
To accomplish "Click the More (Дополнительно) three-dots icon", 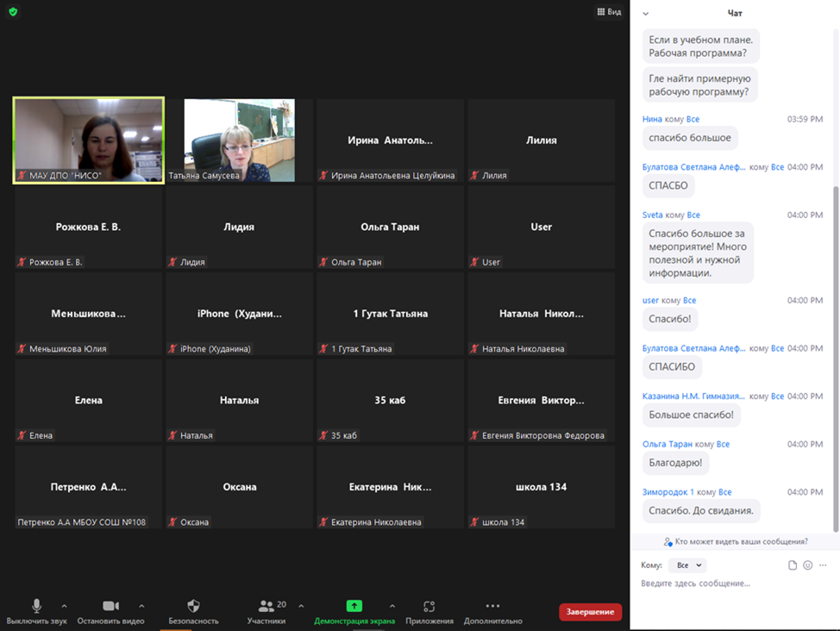I will click(x=492, y=606).
